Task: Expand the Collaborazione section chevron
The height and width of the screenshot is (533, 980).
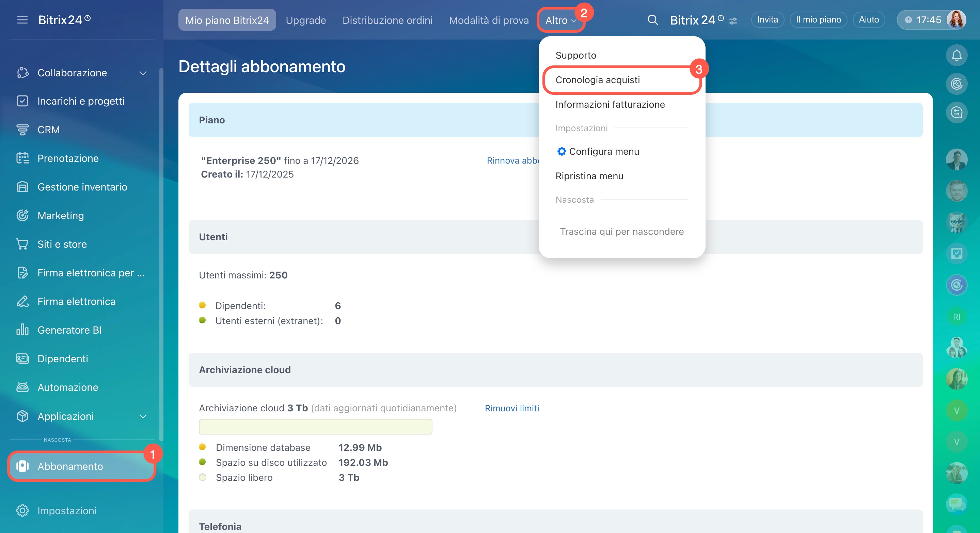Action: pos(143,73)
